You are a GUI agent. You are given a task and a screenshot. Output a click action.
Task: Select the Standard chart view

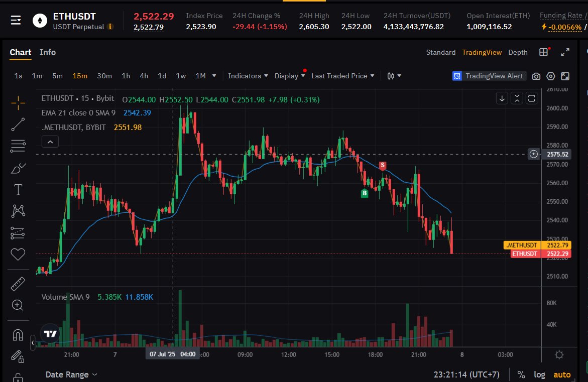[441, 53]
